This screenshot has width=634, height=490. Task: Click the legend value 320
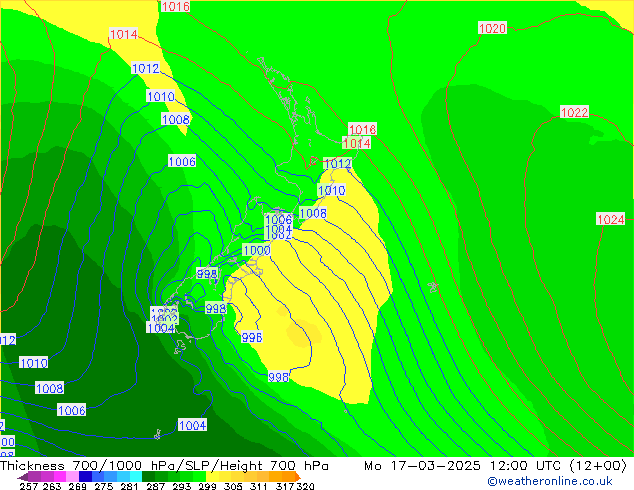tap(305, 486)
